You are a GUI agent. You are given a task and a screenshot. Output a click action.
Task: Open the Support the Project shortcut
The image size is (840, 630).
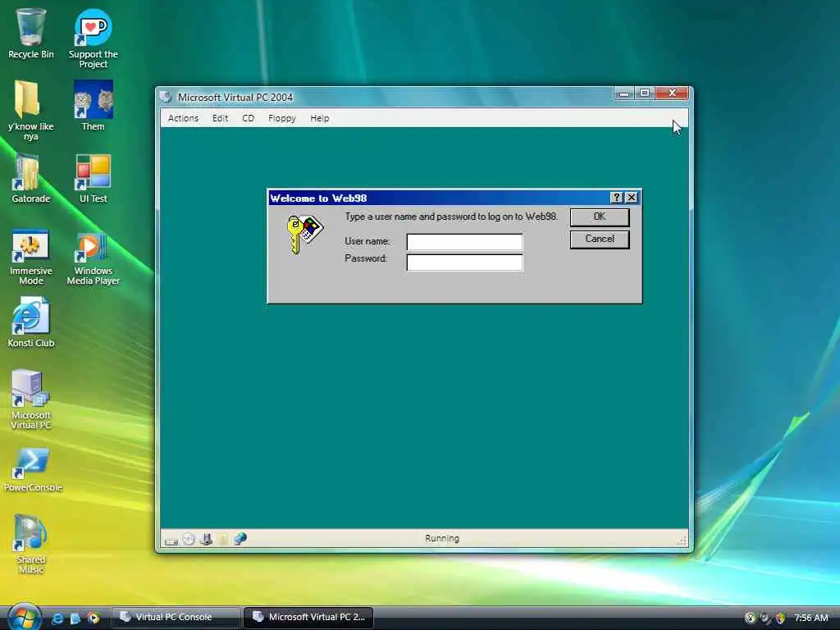[x=94, y=38]
